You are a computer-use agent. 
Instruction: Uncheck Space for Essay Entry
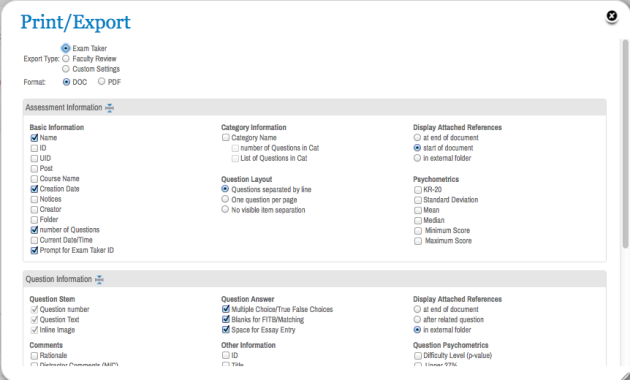(x=226, y=330)
